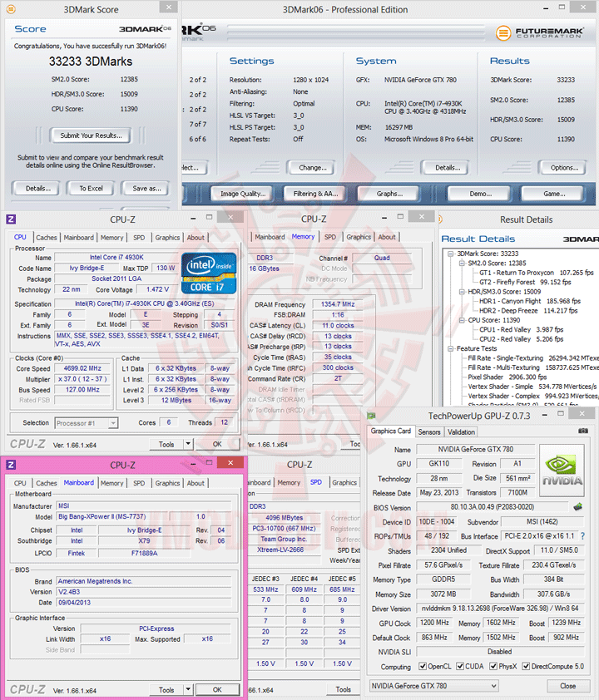599x700 pixels.
Task: Click Pixel Shader feature test row
Action: pyautogui.click(x=507, y=377)
